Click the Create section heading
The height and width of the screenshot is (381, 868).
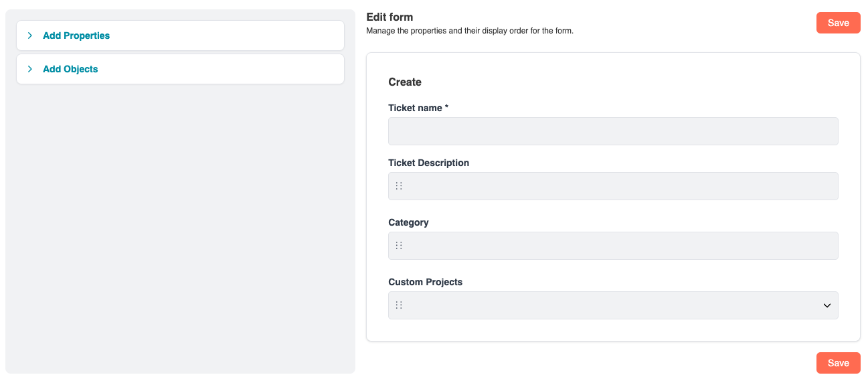pos(405,82)
